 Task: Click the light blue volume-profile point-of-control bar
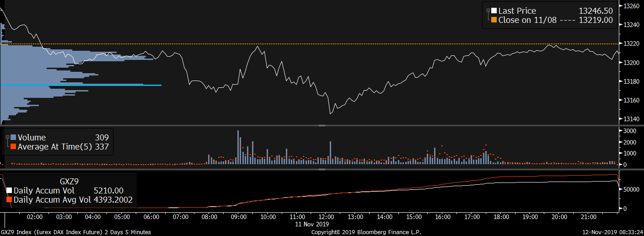81,85
